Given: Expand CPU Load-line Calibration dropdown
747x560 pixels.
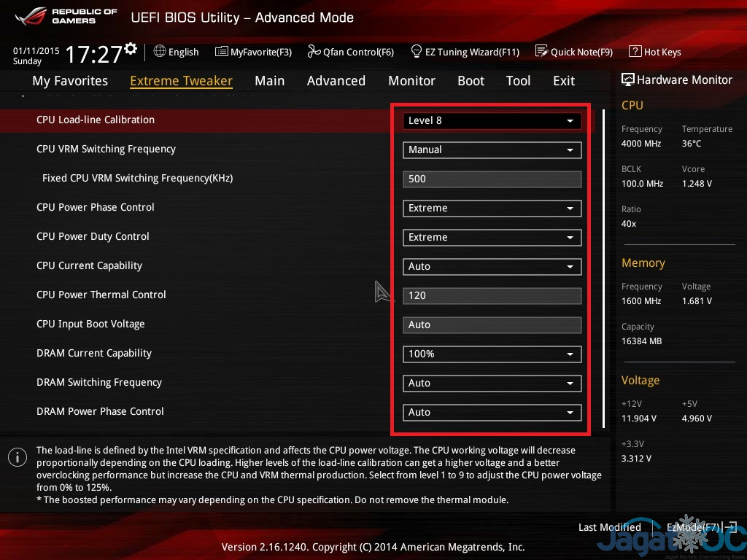Looking at the screenshot, I should click(492, 121).
